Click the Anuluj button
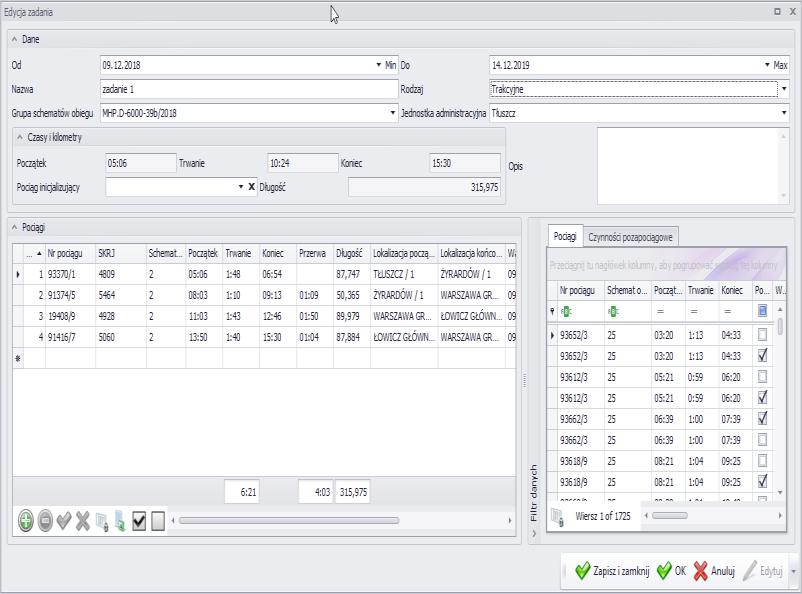This screenshot has height=594, width=802. tap(714, 571)
